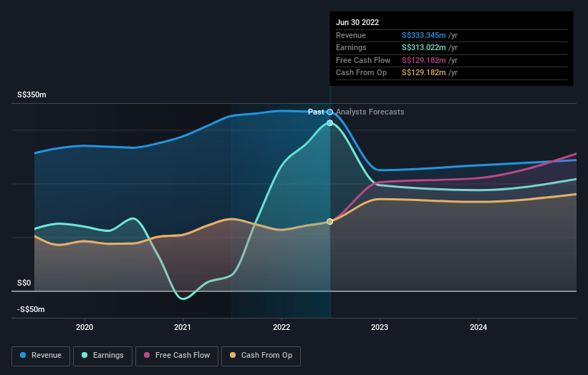Click the S$0 y-axis label
588x375 pixels.
tap(25, 283)
